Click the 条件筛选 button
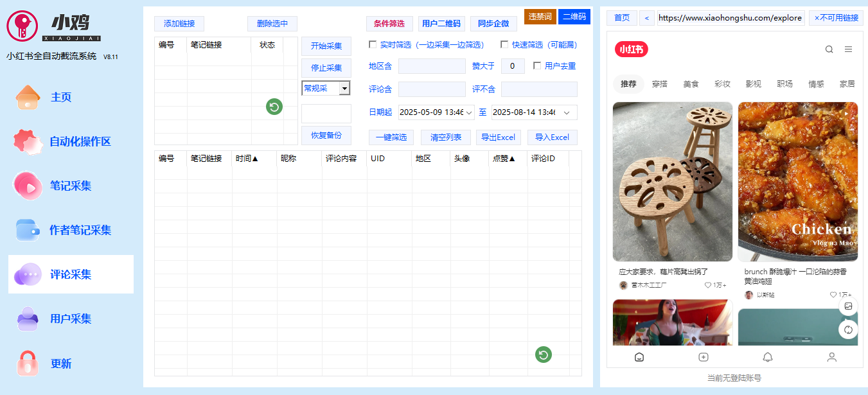868x395 pixels. point(389,24)
